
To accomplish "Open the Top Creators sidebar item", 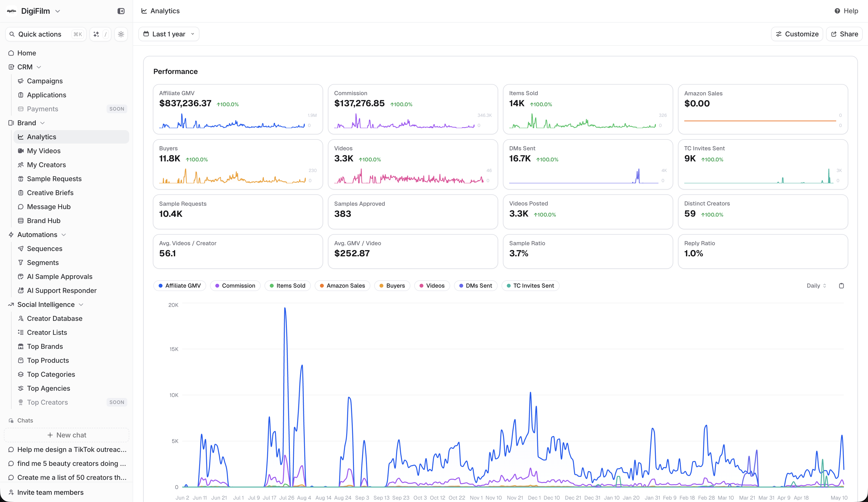I will pyautogui.click(x=71, y=402).
